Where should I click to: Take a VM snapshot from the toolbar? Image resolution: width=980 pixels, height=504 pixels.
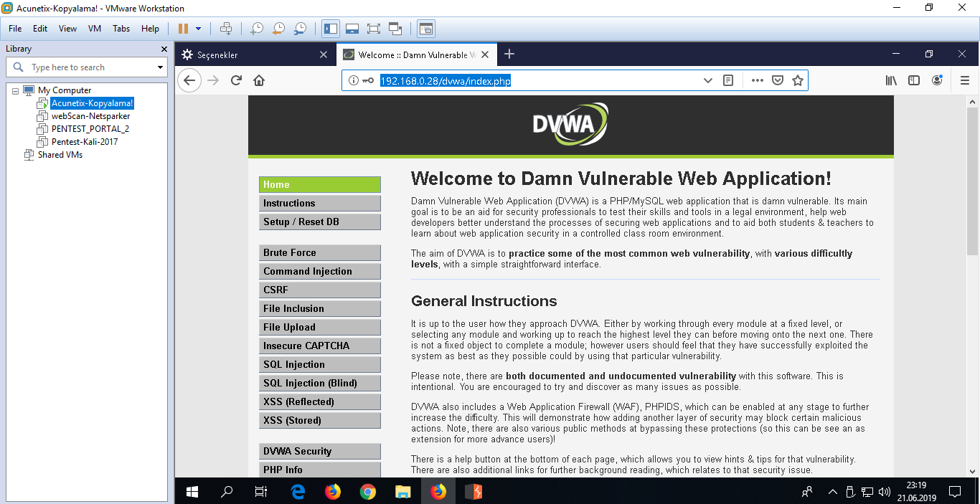point(256,29)
